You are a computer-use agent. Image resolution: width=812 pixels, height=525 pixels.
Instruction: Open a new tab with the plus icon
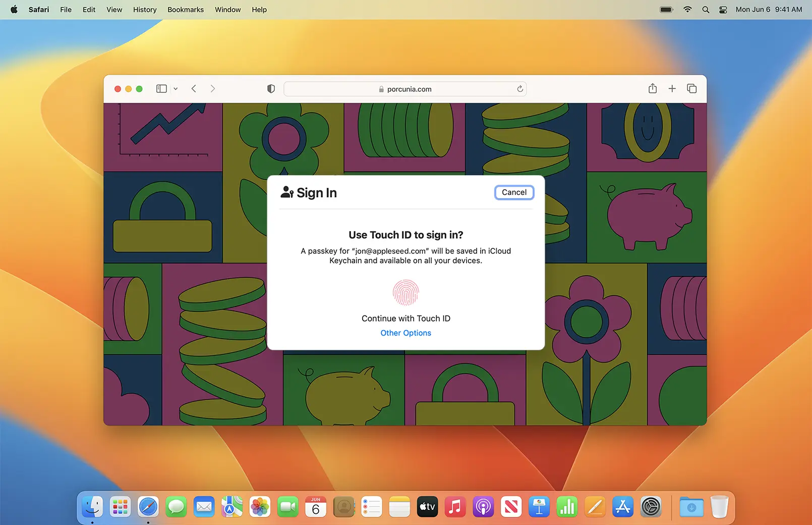click(672, 88)
